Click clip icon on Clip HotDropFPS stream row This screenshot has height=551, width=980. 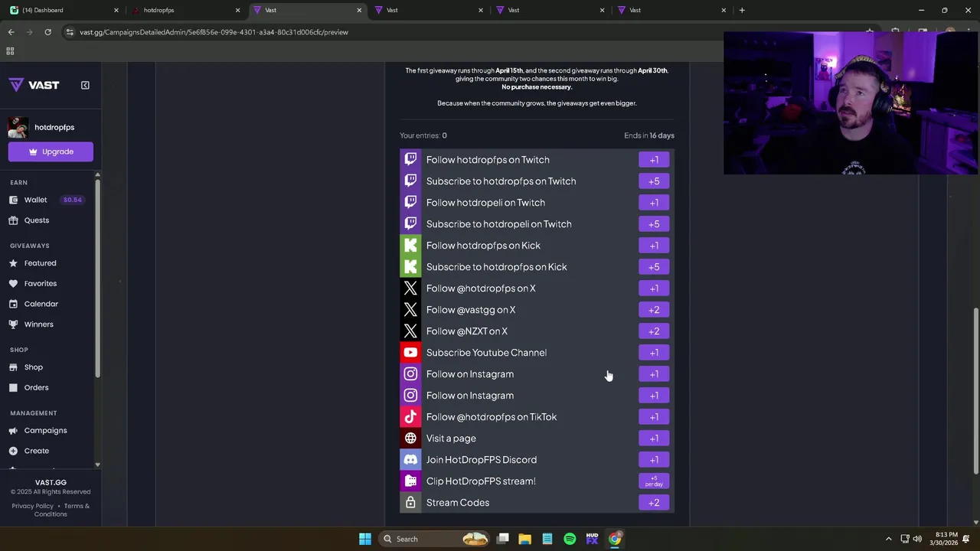410,481
